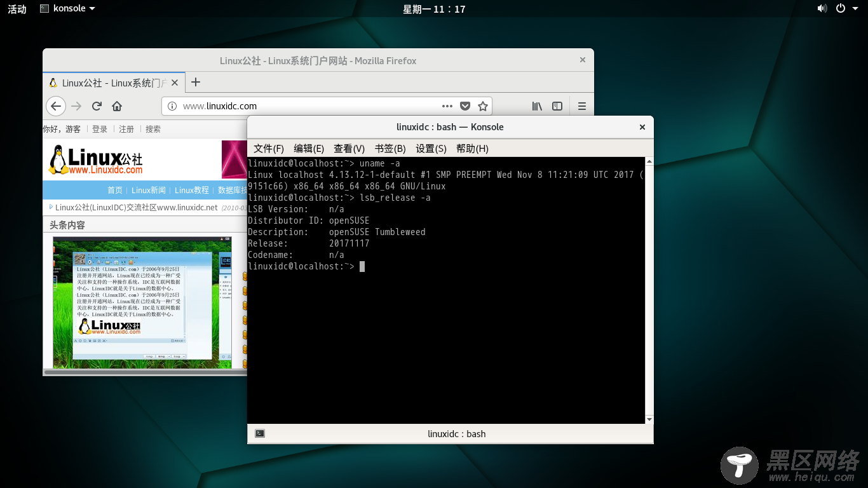Click the 'openSUSE Tumbleweed' description text
The image size is (868, 488).
377,232
